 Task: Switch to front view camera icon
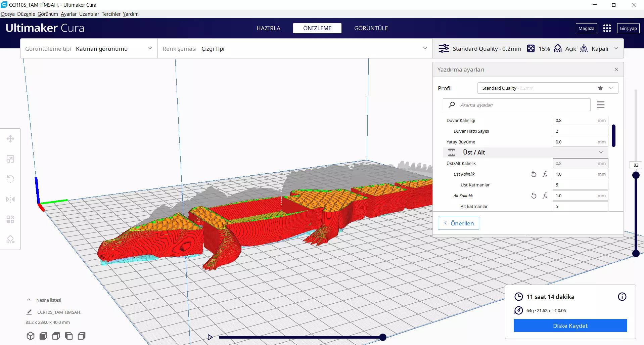point(43,336)
